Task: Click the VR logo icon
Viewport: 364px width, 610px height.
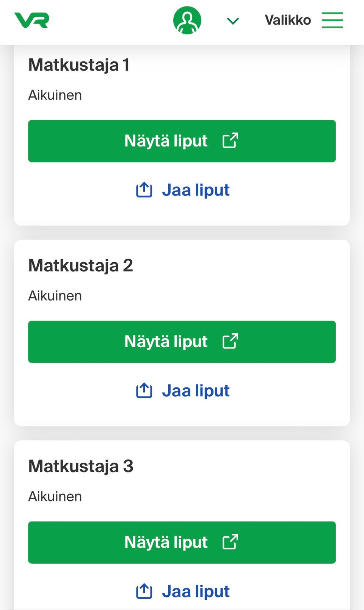Action: tap(32, 20)
